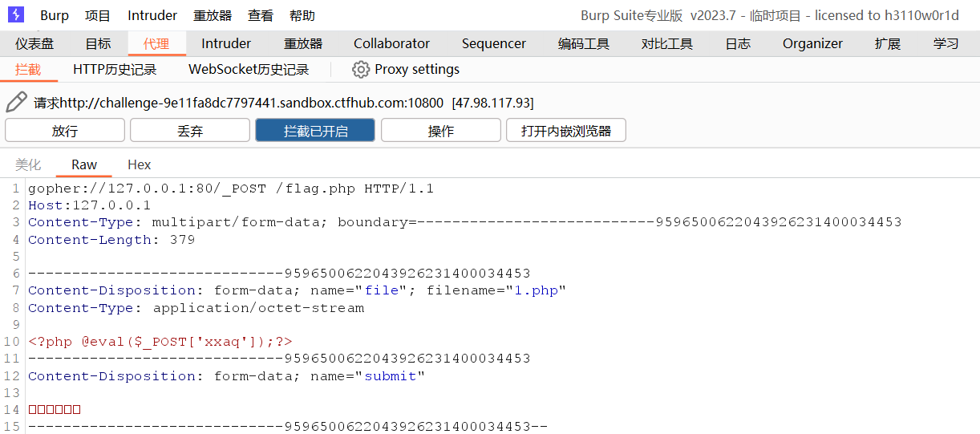Click the pencil edit icon beside request URL
Screen dimensions: 980x434
click(x=17, y=103)
